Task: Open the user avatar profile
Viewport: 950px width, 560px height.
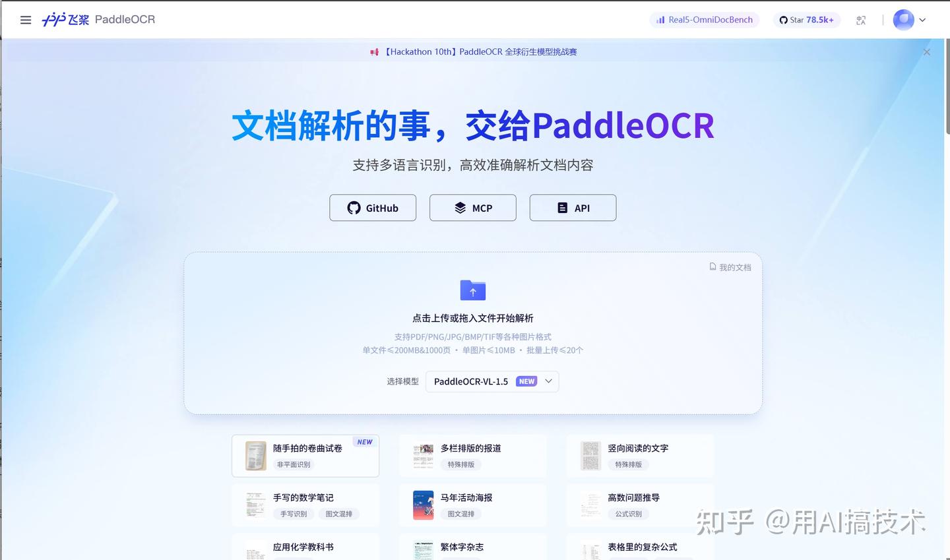Action: (903, 20)
